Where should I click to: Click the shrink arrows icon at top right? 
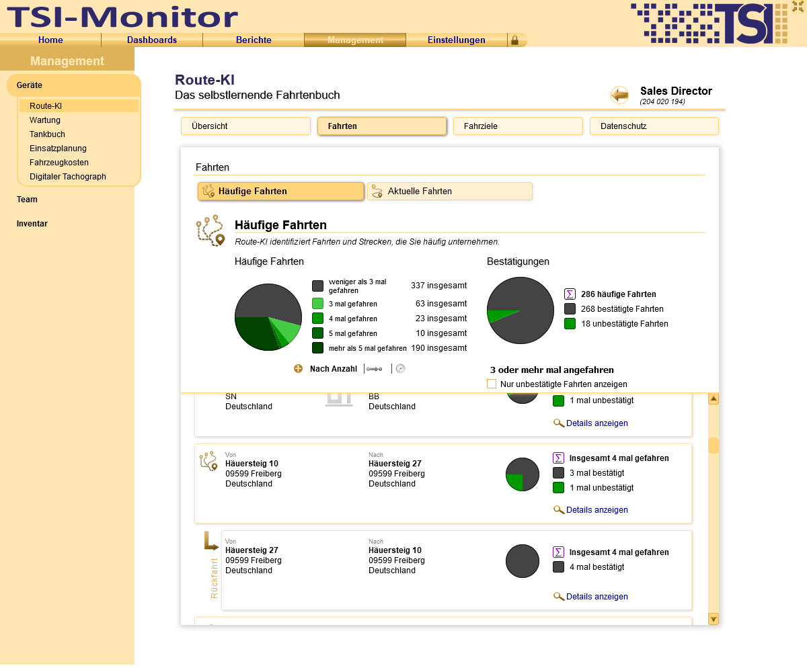point(798,6)
